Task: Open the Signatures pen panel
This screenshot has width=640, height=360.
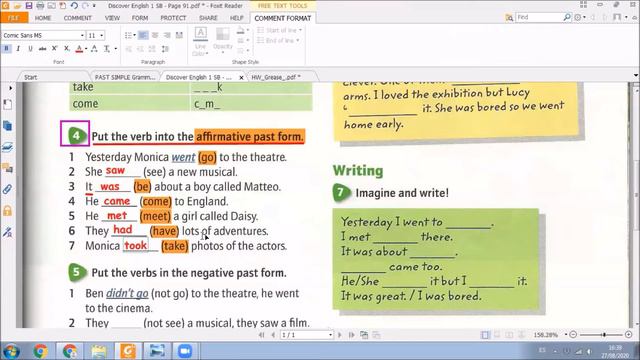Action: tap(7, 232)
